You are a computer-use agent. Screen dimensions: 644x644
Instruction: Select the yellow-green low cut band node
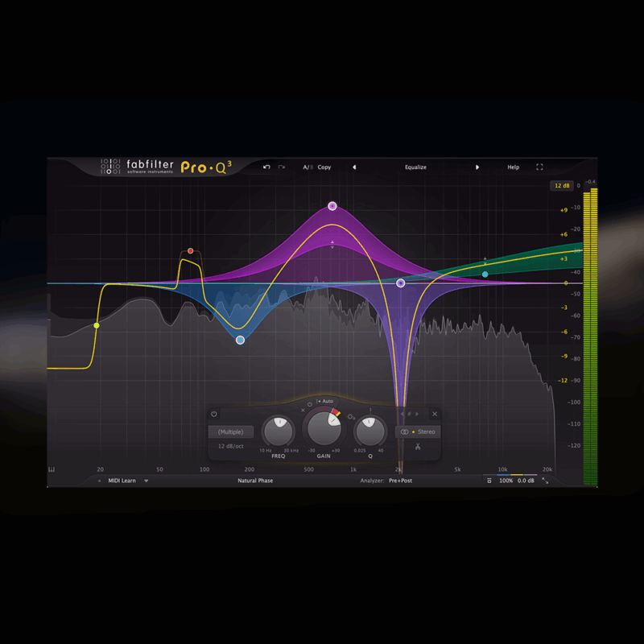pos(97,326)
